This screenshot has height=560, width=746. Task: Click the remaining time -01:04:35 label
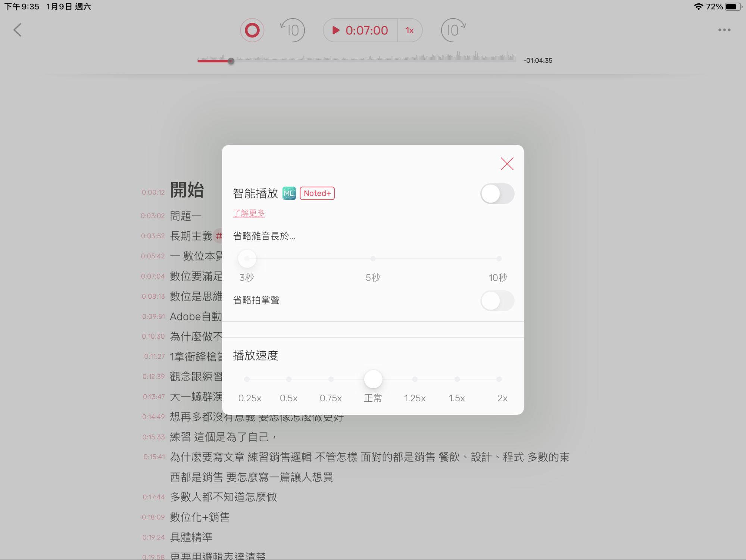point(538,60)
